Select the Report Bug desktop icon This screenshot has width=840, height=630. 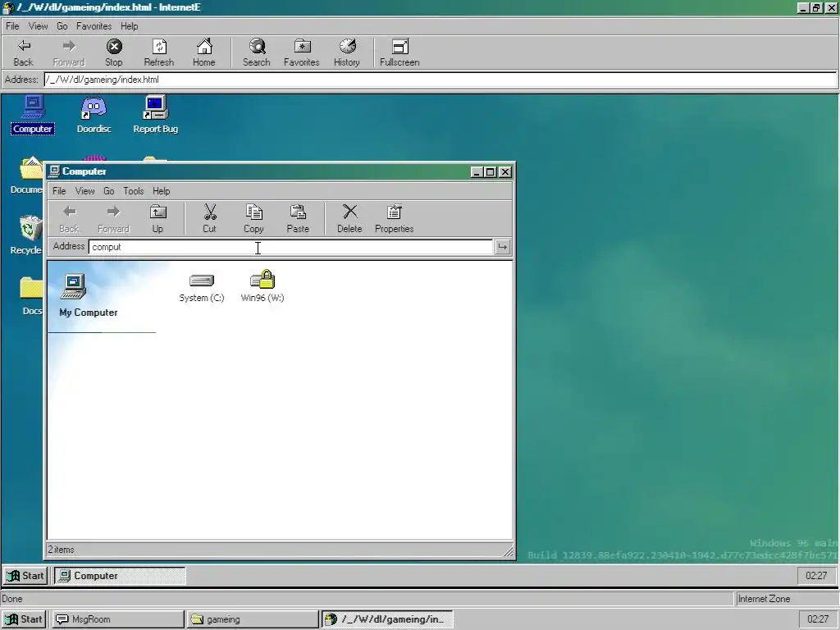click(x=155, y=115)
